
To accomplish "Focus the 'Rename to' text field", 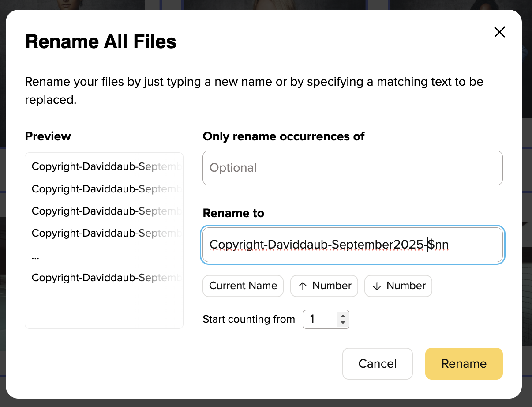I will tap(352, 245).
